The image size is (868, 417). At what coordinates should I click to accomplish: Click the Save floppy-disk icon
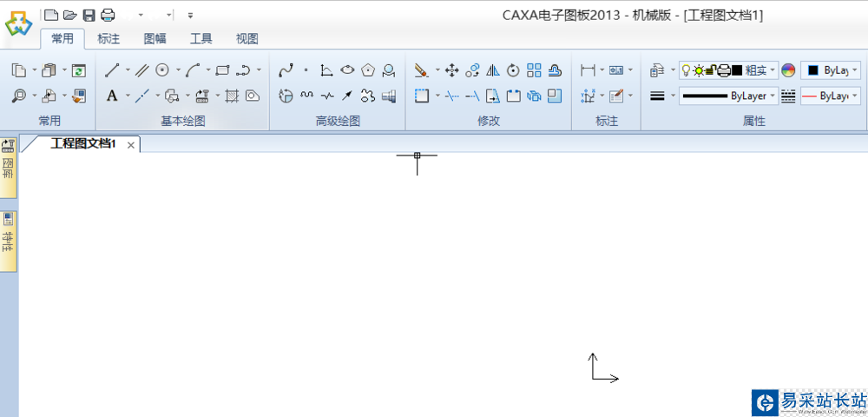[89, 15]
